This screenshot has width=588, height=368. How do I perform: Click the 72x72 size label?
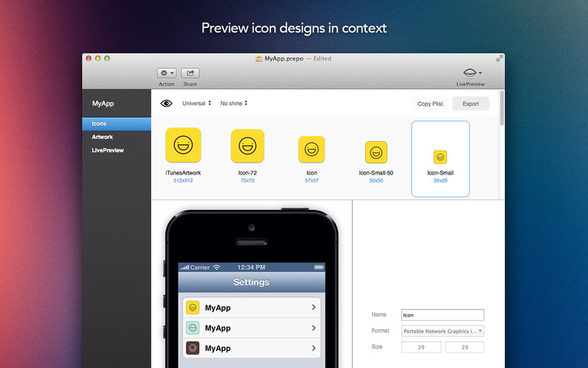coord(248,180)
